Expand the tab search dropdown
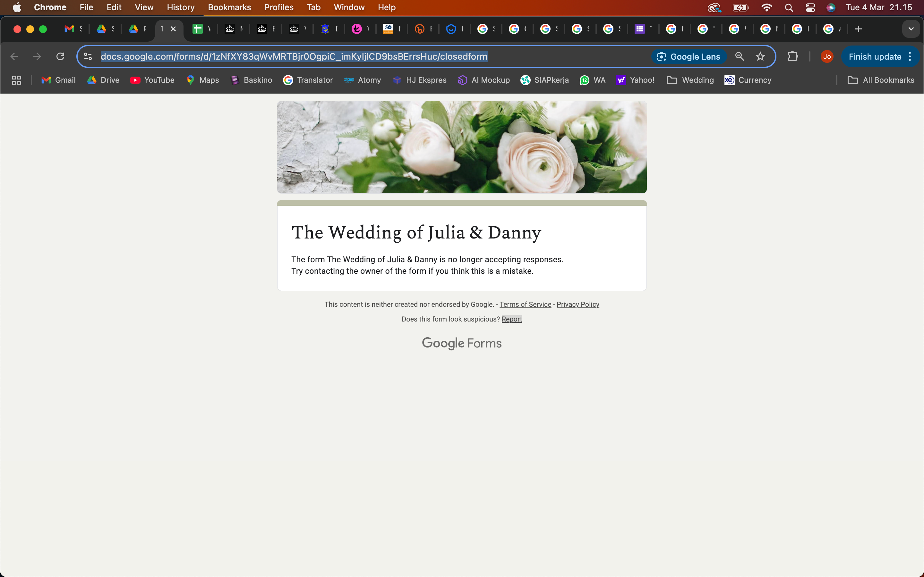 (x=911, y=29)
